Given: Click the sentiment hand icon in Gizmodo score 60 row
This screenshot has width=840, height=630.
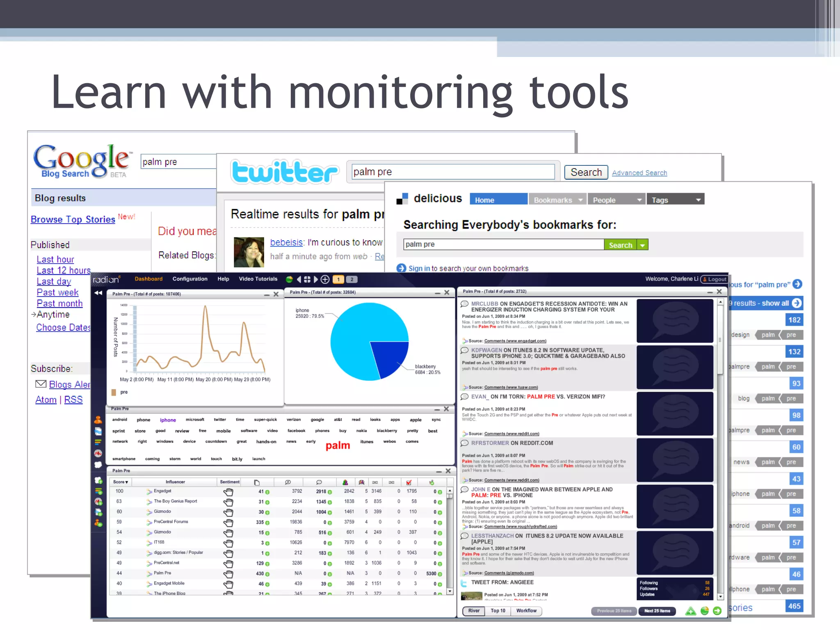Looking at the screenshot, I should click(x=228, y=512).
